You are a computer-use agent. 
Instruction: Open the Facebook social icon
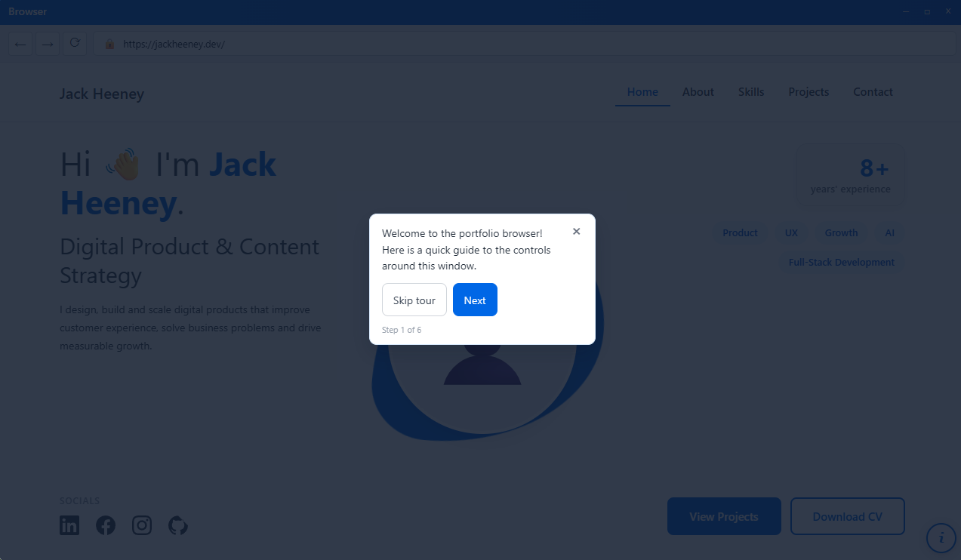pyautogui.click(x=106, y=525)
